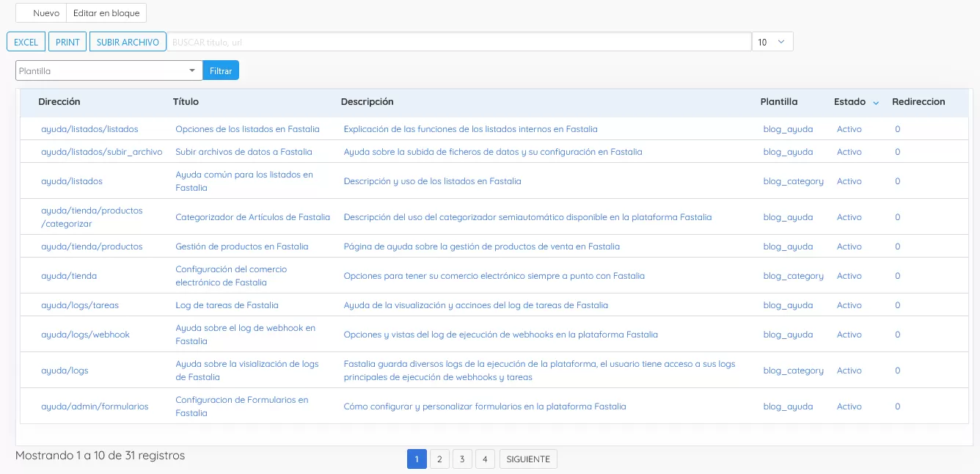Open ayuda/admin/formularios address link
The image size is (980, 474).
click(x=95, y=406)
